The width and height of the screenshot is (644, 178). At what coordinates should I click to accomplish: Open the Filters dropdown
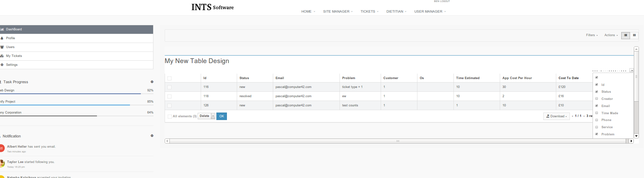tap(592, 35)
